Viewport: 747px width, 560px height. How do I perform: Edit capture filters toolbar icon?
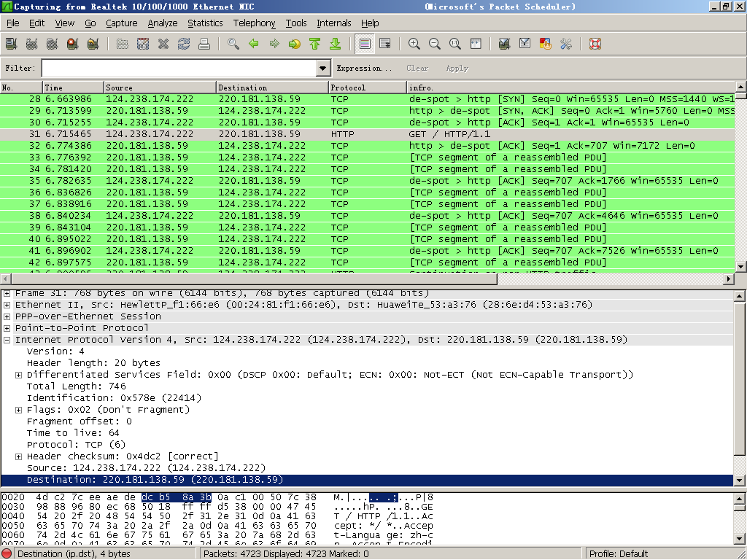pyautogui.click(x=505, y=44)
